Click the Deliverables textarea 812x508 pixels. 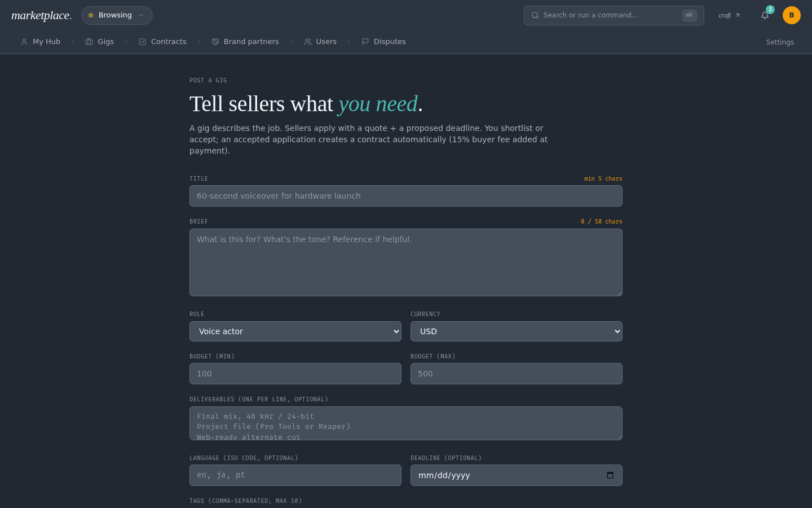click(x=406, y=423)
